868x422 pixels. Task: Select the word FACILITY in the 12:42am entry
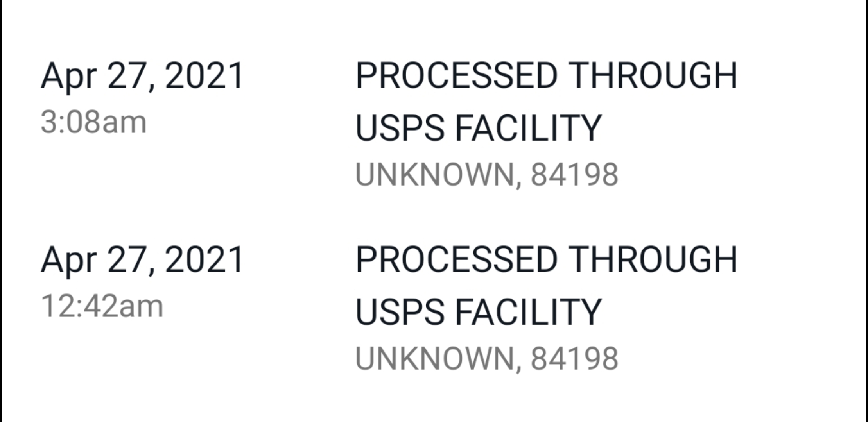tap(528, 312)
